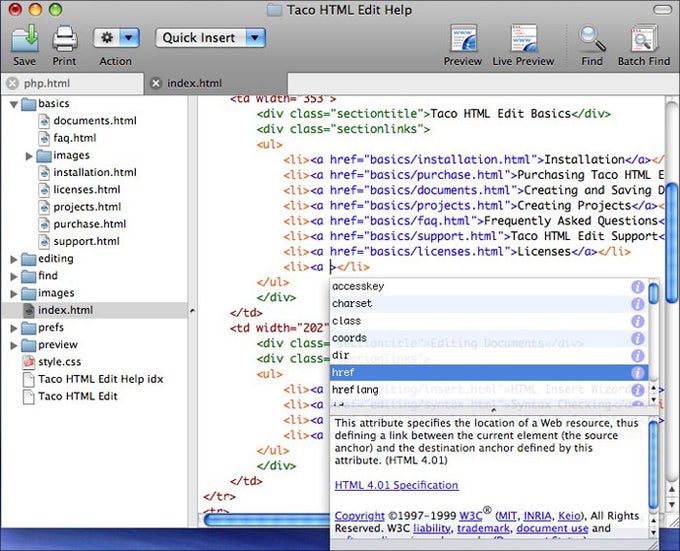Click the info icon beside class
This screenshot has width=680, height=551.
point(637,321)
